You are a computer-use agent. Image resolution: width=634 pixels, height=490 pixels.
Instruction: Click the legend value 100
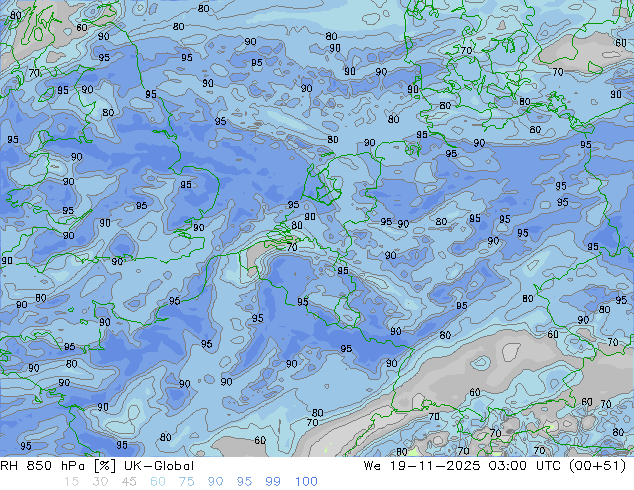(306, 482)
